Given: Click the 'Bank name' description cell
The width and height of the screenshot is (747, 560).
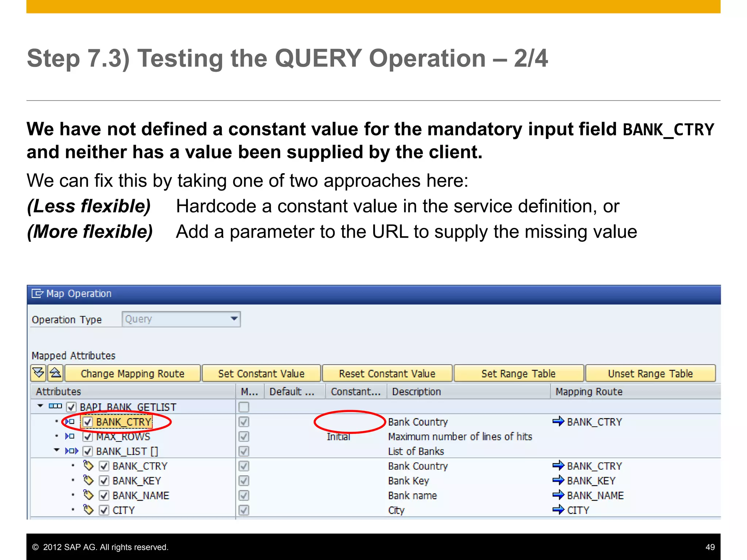Looking at the screenshot, I should point(413,495).
